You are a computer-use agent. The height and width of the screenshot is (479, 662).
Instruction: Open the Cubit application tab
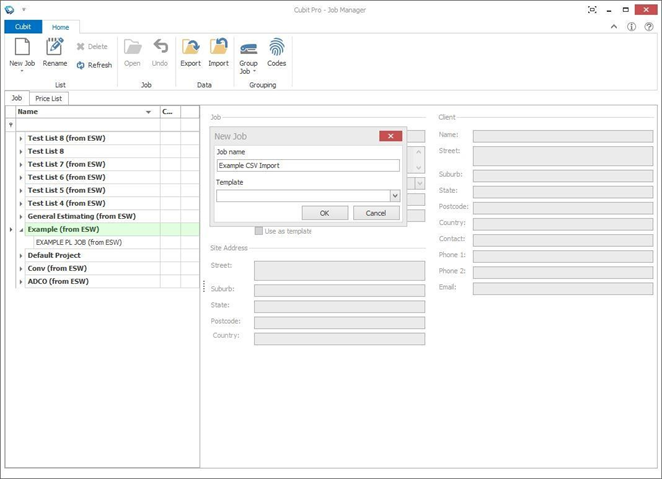point(22,27)
